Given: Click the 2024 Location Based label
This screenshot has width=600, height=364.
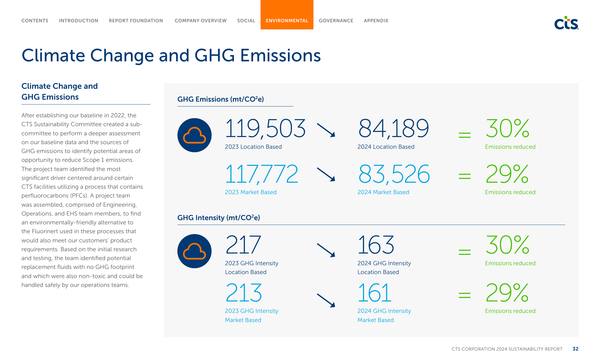Looking at the screenshot, I should (x=386, y=147).
